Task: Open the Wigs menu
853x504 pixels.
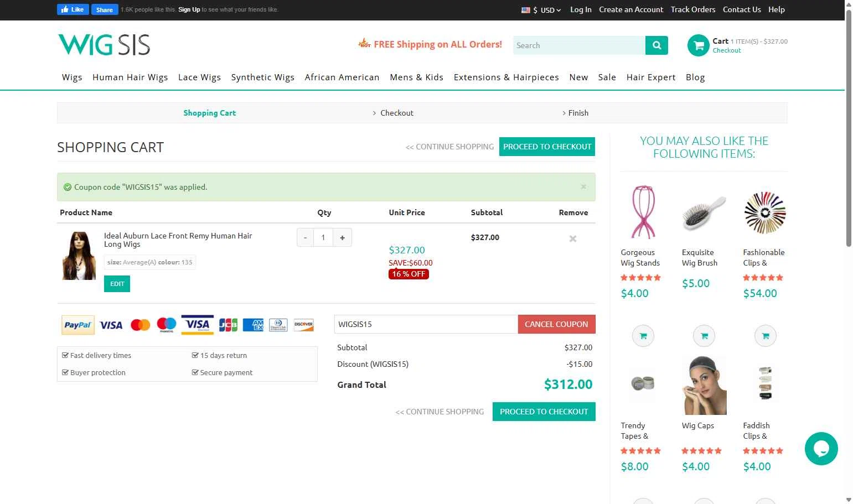Action: (72, 77)
